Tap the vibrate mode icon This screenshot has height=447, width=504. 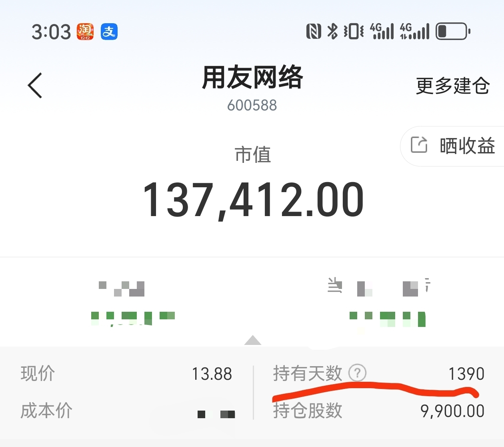point(354,31)
